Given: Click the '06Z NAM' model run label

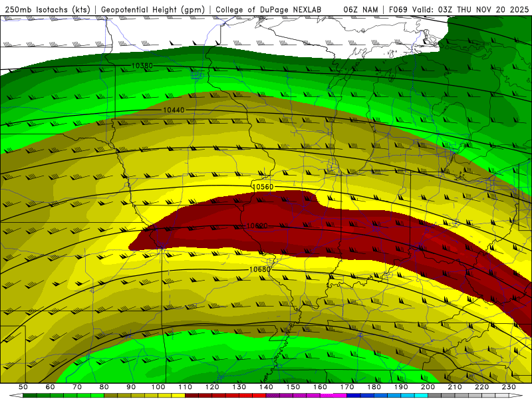Looking at the screenshot, I should (360, 9).
